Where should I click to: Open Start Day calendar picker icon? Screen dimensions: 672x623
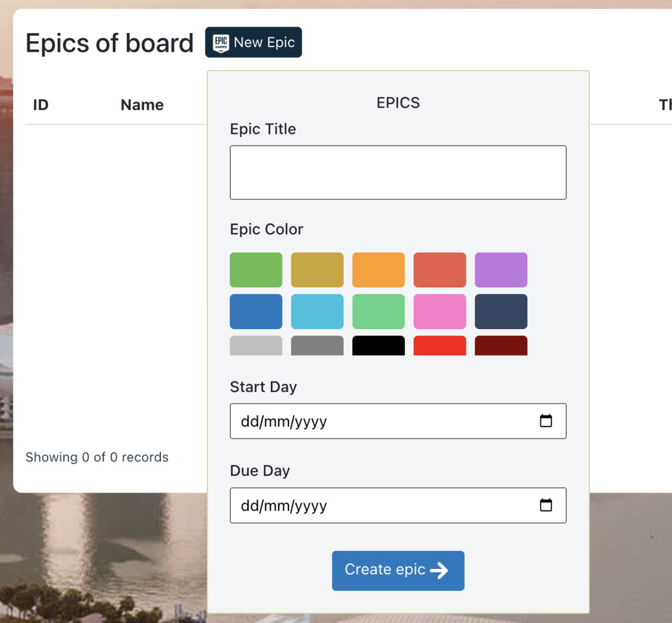(x=546, y=421)
